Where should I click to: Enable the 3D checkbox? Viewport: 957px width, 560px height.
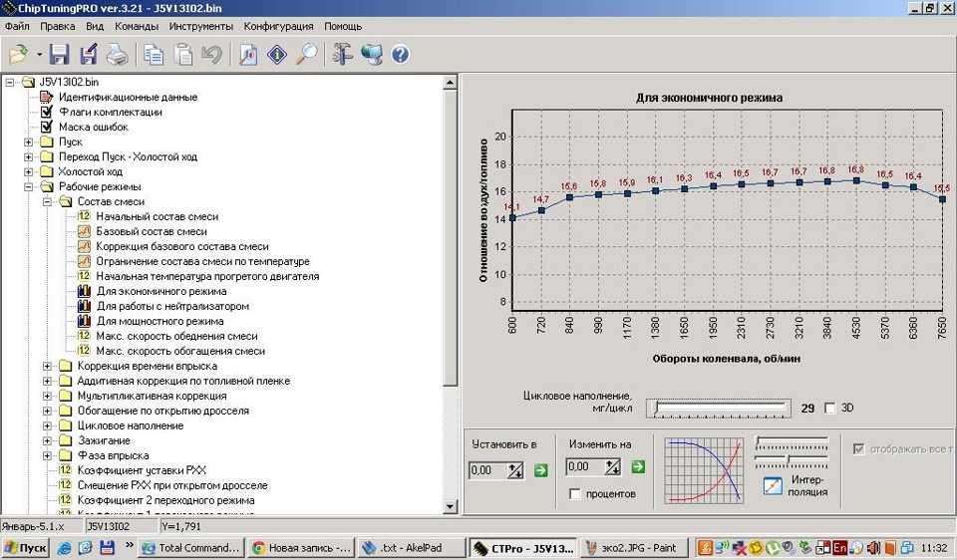click(x=829, y=409)
